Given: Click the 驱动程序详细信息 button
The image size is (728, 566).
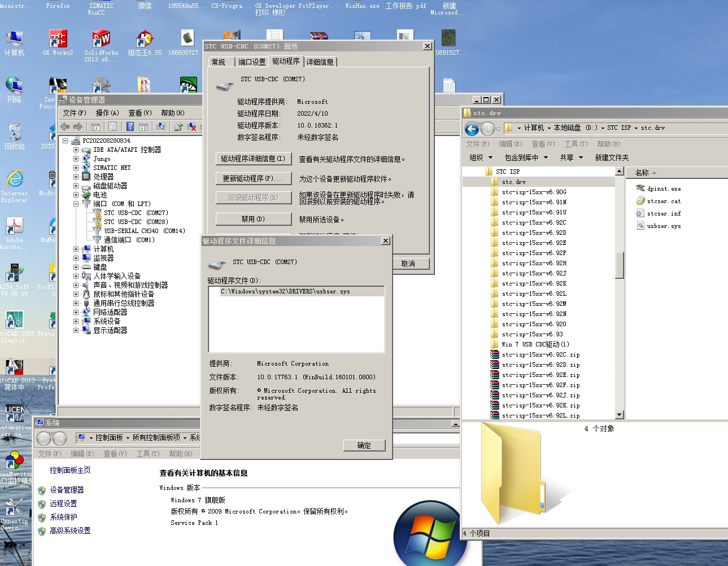Looking at the screenshot, I should coord(254,159).
